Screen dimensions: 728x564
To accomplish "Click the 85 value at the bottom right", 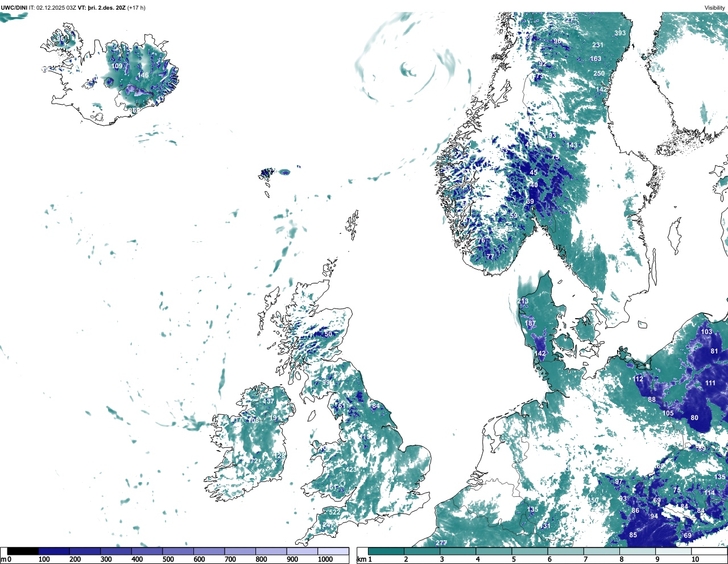I will pos(633,535).
